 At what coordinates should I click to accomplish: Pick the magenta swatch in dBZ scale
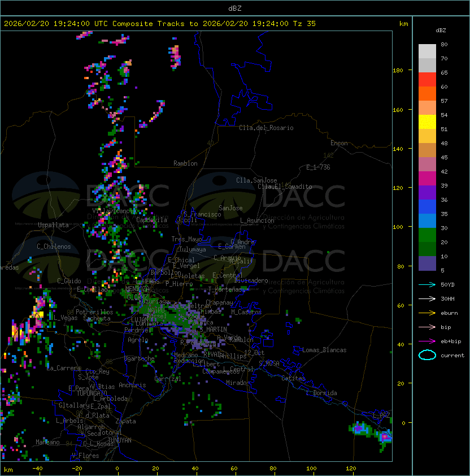pyautogui.click(x=427, y=179)
